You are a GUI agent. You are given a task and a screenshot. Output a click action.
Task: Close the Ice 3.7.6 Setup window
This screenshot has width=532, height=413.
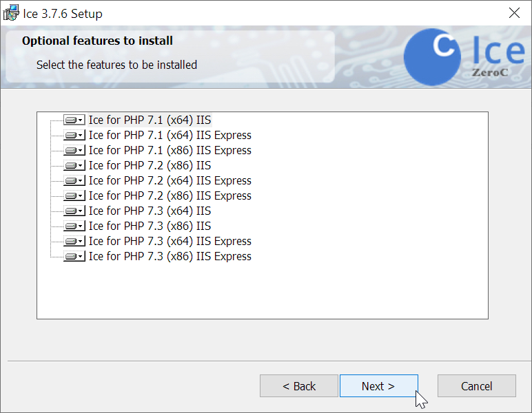coord(513,13)
